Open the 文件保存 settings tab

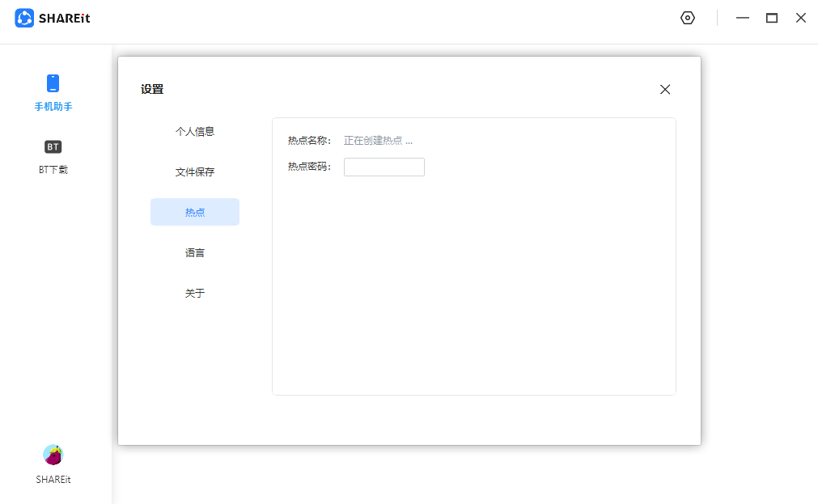[195, 171]
